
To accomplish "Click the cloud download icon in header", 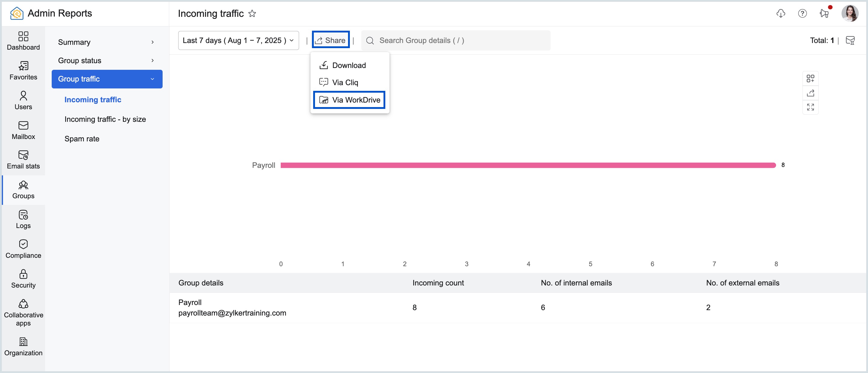I will click(x=781, y=14).
